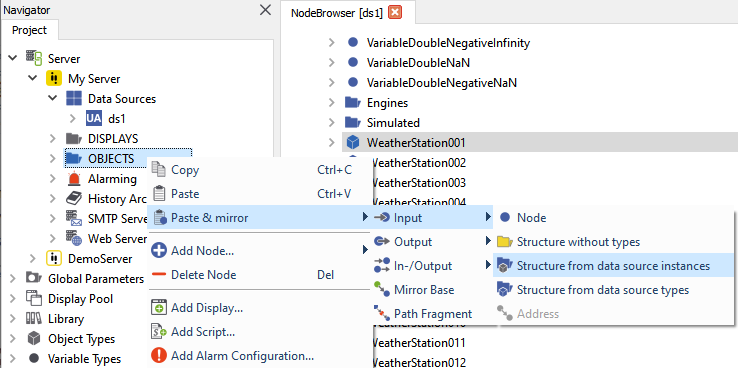Viewport: 738px width, 368px height.
Task: Close the Navigator panel
Action: pos(265,9)
